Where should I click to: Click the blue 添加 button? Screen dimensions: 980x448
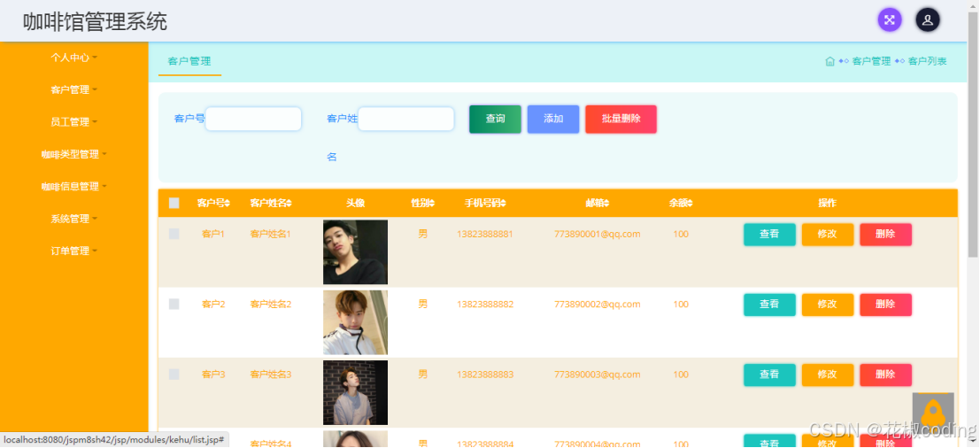(553, 119)
